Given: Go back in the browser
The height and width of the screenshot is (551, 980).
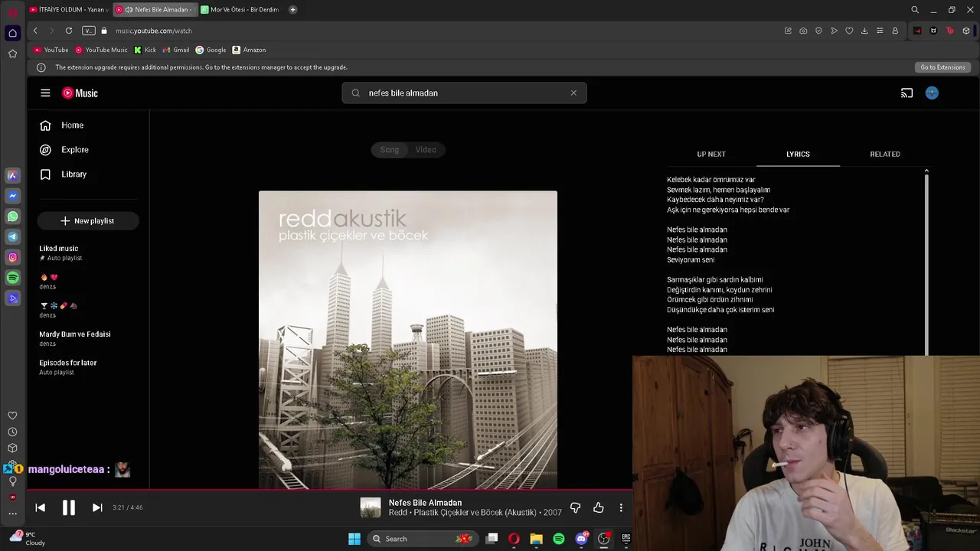Looking at the screenshot, I should point(35,31).
